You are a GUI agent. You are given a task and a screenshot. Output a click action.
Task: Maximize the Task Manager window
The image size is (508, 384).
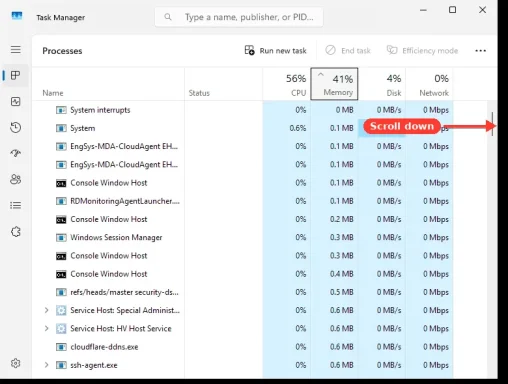[452, 10]
